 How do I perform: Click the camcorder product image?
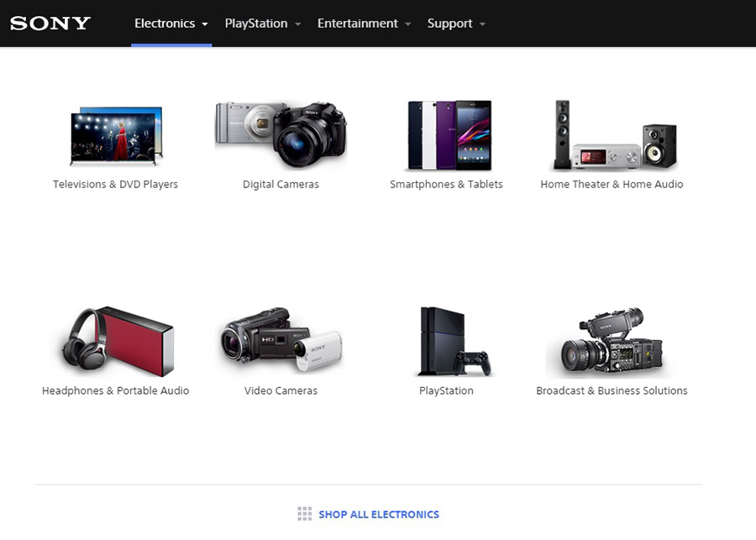[x=281, y=341]
